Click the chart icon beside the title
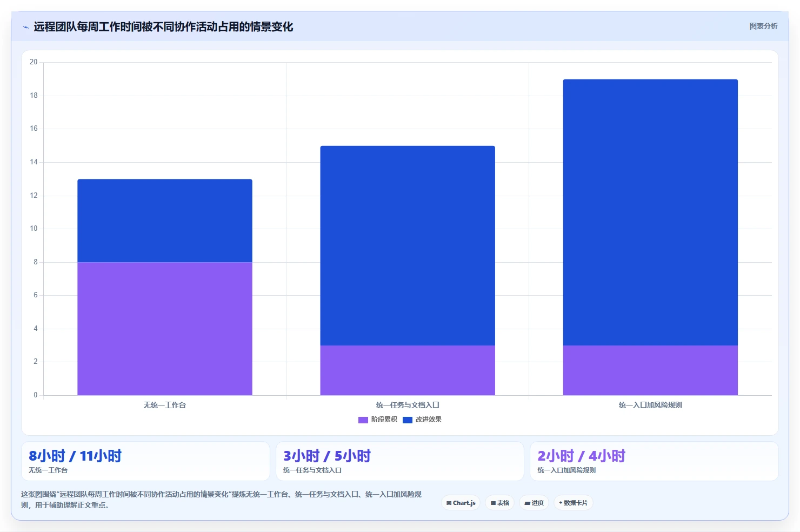This screenshot has width=800, height=532. pos(25,27)
